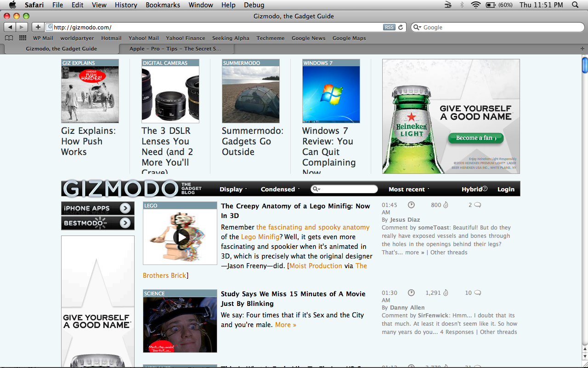The height and width of the screenshot is (368, 588).
Task: Open the Bookmarks menu
Action: click(163, 5)
